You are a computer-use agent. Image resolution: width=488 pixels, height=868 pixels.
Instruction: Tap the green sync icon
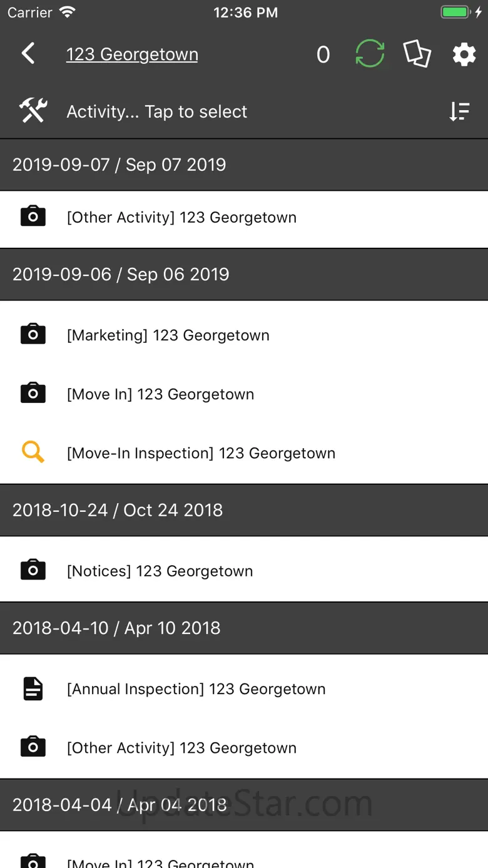click(370, 54)
